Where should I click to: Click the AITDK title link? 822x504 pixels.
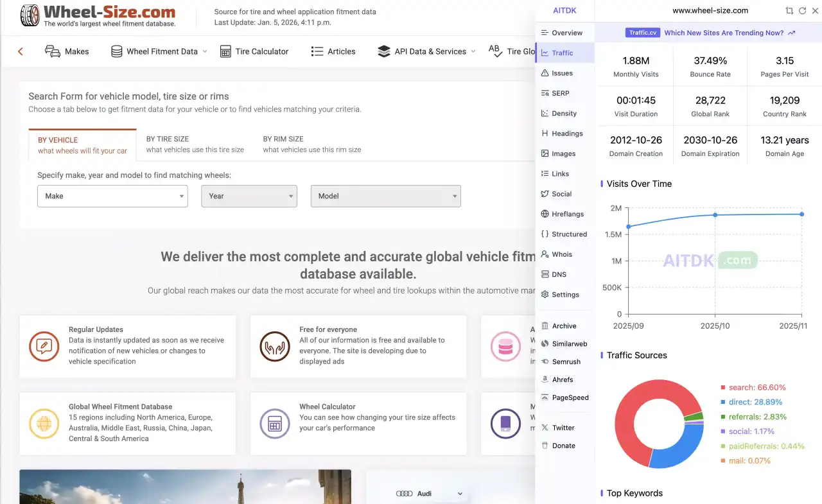point(565,10)
